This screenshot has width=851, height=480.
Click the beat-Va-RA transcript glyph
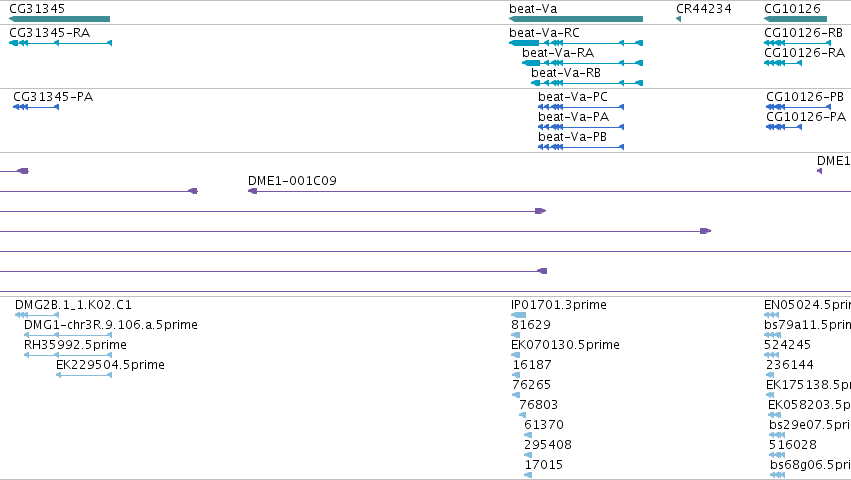[582, 63]
